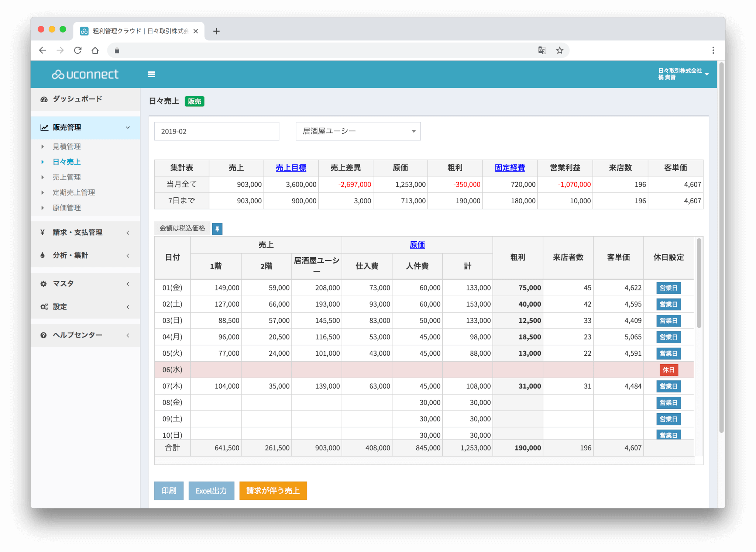This screenshot has width=756, height=552.
Task: Click the 営業利益 value -1,070,000
Action: [574, 184]
